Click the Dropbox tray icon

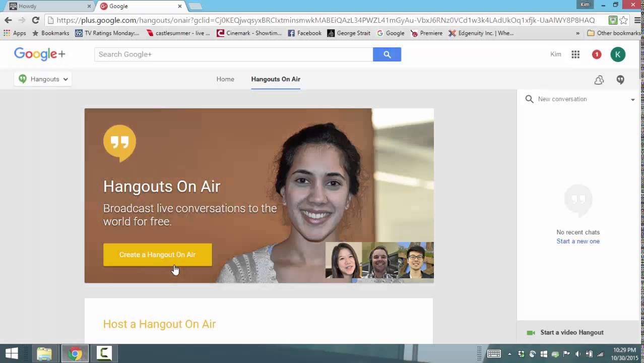point(521,354)
